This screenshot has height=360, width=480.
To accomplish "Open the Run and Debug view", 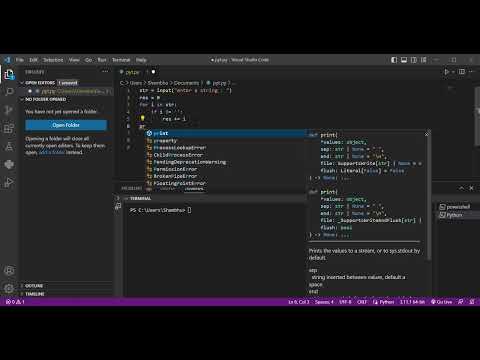I will (9, 182).
